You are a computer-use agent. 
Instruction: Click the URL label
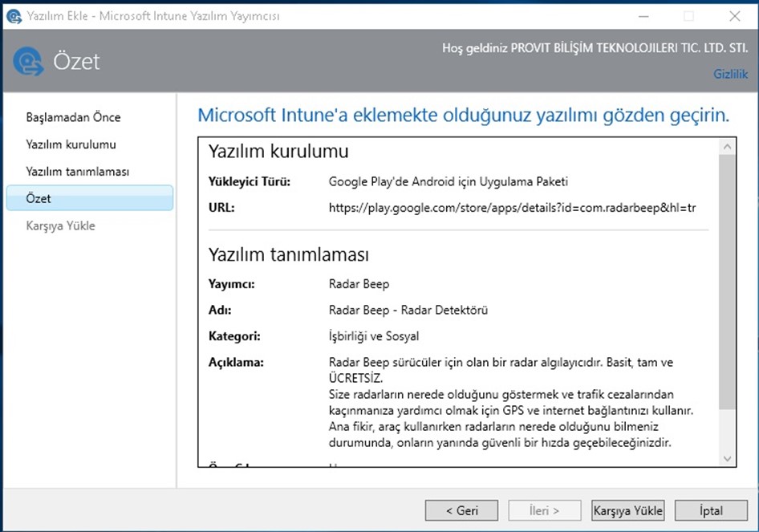point(221,208)
